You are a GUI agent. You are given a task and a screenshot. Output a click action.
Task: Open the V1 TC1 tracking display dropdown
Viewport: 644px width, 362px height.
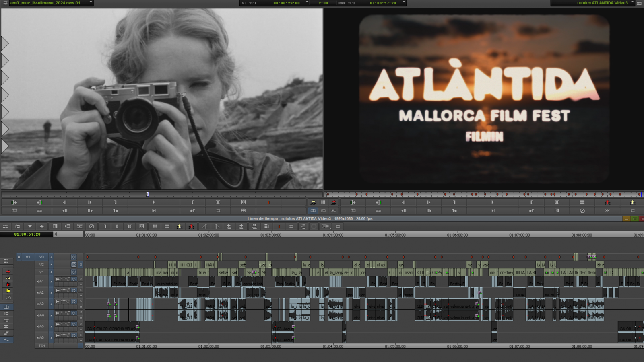tap(308, 3)
